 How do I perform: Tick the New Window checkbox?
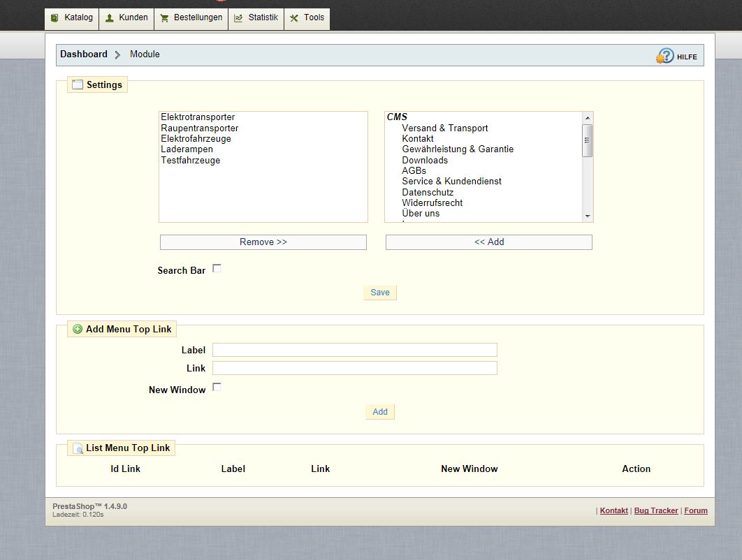217,388
